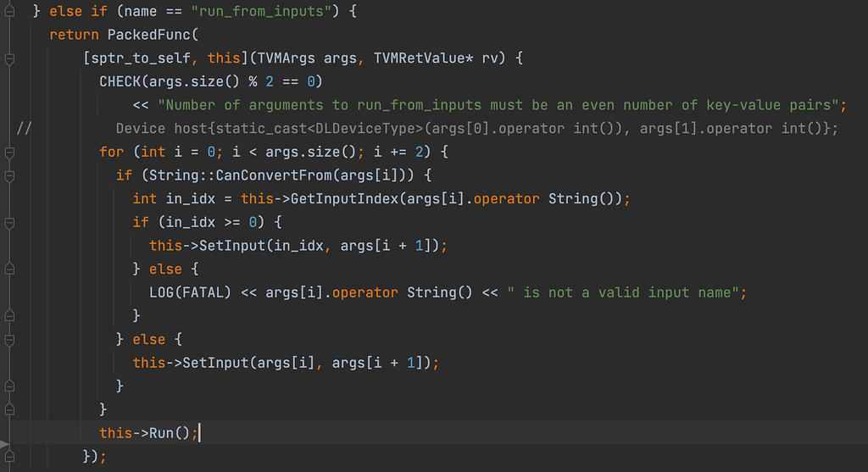Click the i += 2 loop increment
Image resolution: width=868 pixels, height=472 pixels.
click(398, 153)
